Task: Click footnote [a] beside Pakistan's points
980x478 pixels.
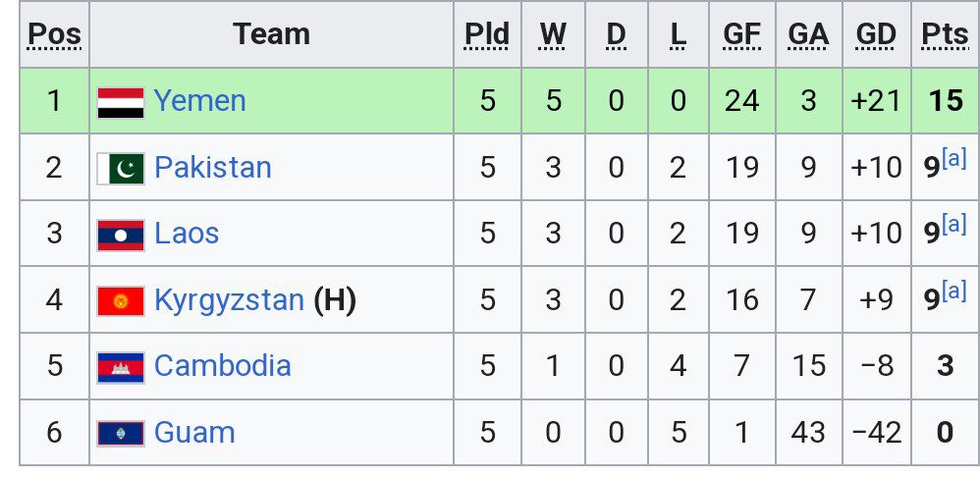Action: click(953, 159)
